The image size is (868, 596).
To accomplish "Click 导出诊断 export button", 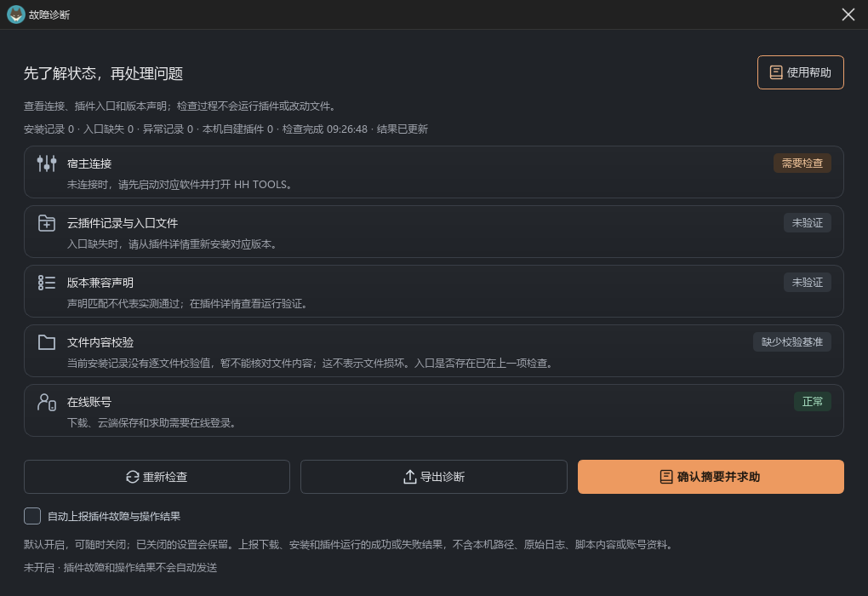I will click(433, 476).
